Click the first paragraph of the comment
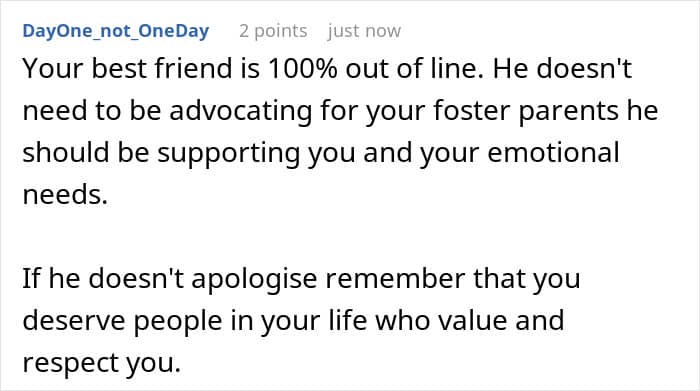The width and height of the screenshot is (700, 391). pos(340,132)
